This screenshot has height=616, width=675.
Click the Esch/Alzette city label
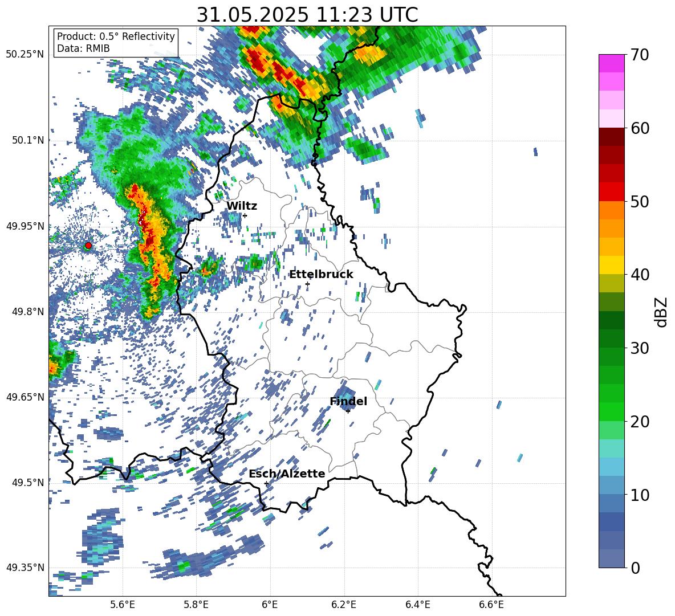point(287,474)
